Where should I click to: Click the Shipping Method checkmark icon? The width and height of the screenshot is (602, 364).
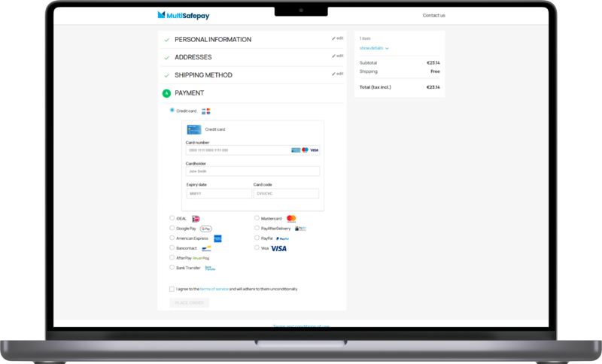(x=166, y=75)
